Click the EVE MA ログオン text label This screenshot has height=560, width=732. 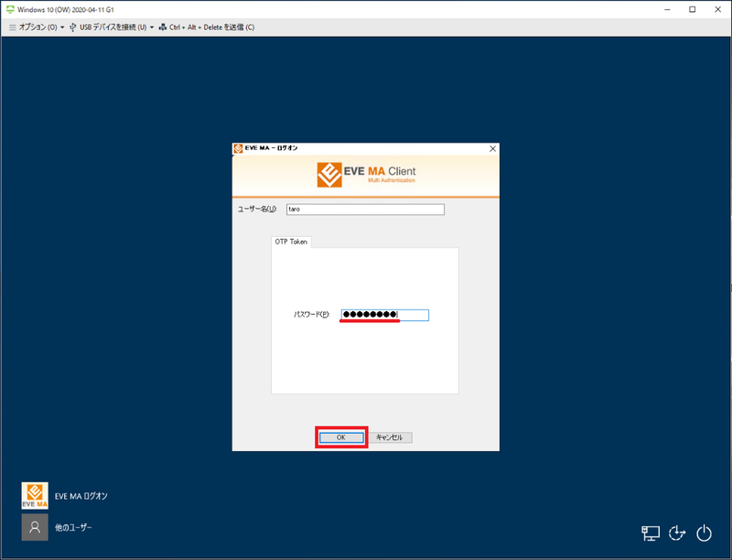coord(81,496)
